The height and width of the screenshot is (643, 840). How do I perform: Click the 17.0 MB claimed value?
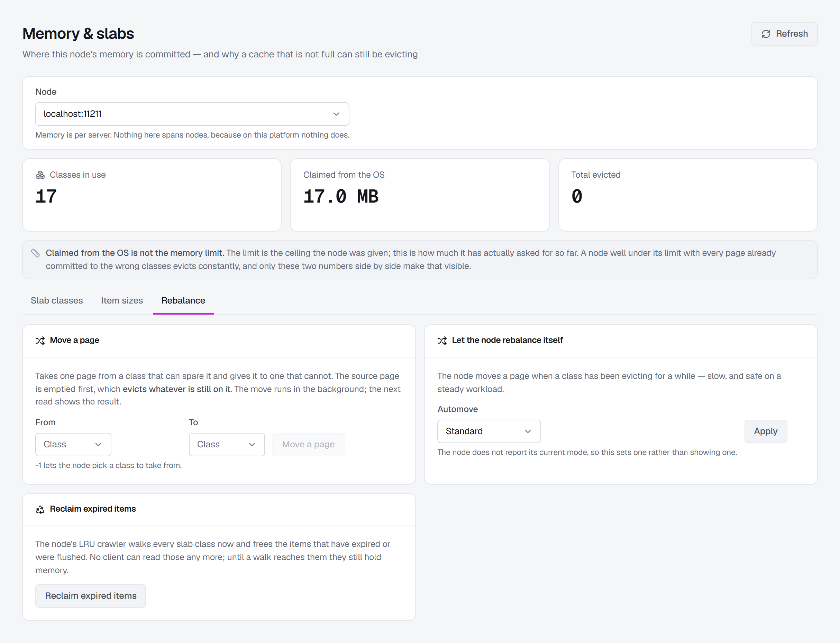coord(340,196)
